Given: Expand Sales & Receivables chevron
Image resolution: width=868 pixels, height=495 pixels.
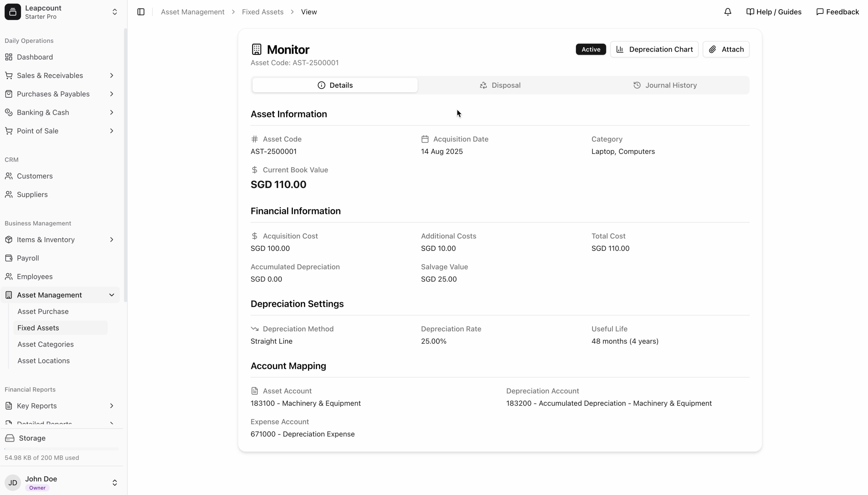Looking at the screenshot, I should coord(112,75).
